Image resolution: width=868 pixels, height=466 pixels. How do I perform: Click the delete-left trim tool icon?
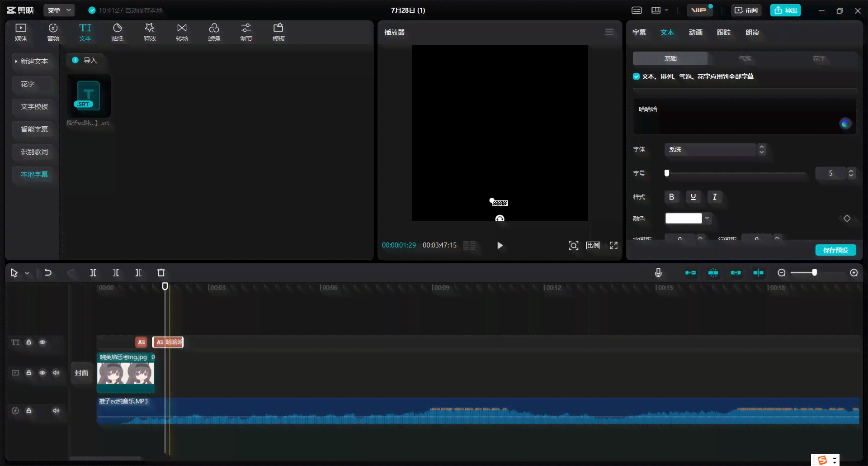[x=116, y=272]
